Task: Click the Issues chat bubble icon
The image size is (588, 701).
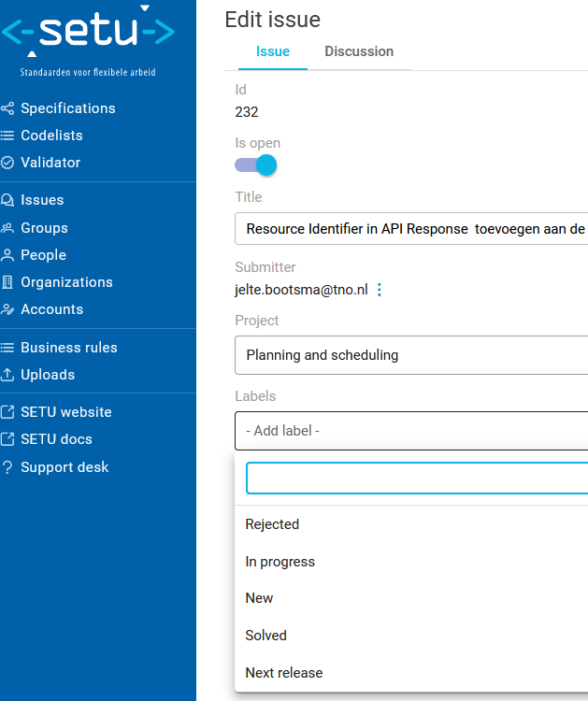Action: point(7,200)
